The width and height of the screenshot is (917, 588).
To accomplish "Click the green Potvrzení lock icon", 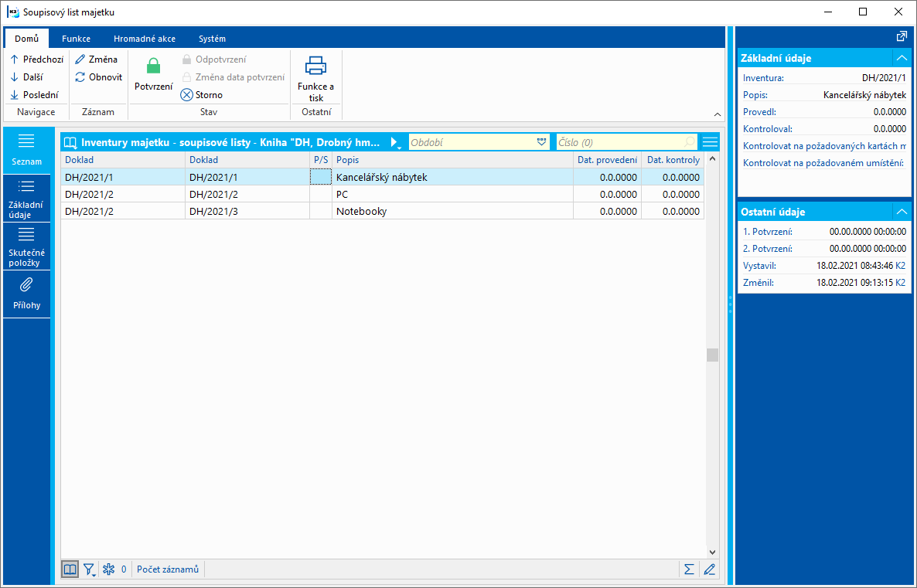I will pos(153,67).
